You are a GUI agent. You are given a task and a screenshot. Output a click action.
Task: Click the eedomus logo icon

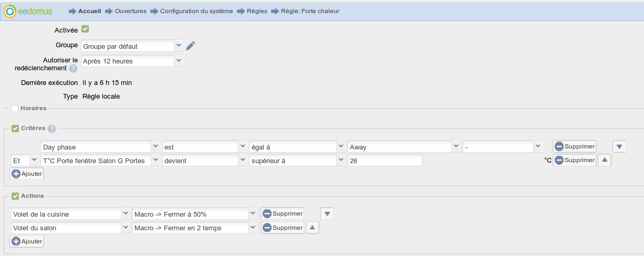[x=10, y=11]
